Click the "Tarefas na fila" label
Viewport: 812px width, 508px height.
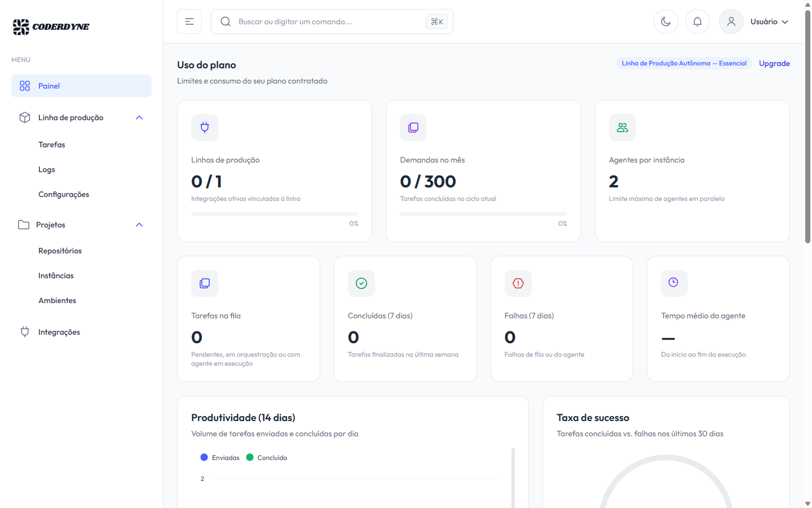[216, 316]
